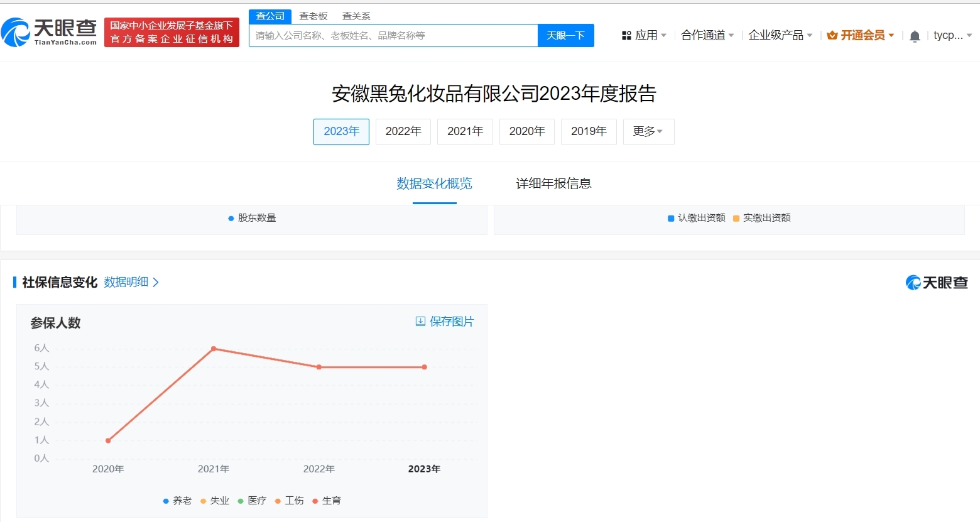Select the 2022年 report year button
This screenshot has width=980, height=522.
(403, 132)
